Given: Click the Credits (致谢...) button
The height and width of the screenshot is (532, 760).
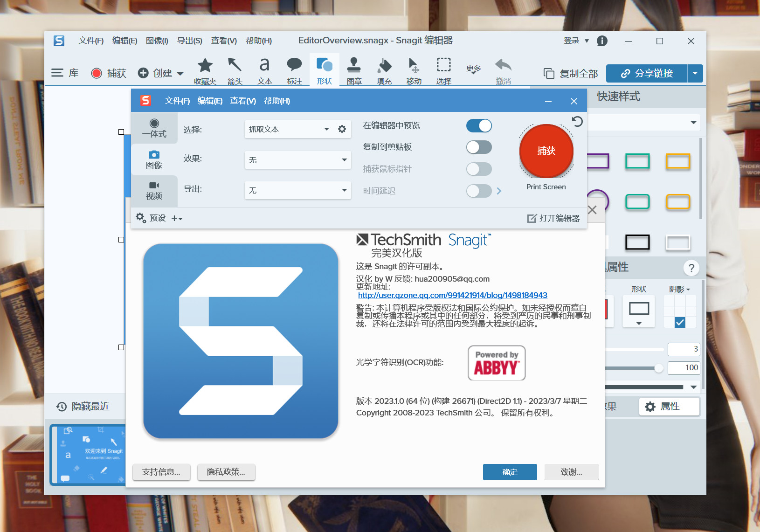Looking at the screenshot, I should click(571, 472).
